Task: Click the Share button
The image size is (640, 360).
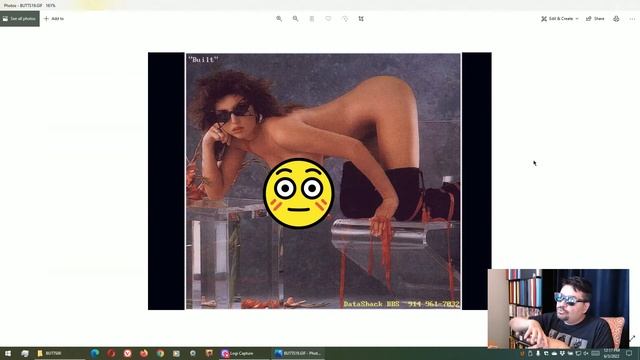Action: 595,19
